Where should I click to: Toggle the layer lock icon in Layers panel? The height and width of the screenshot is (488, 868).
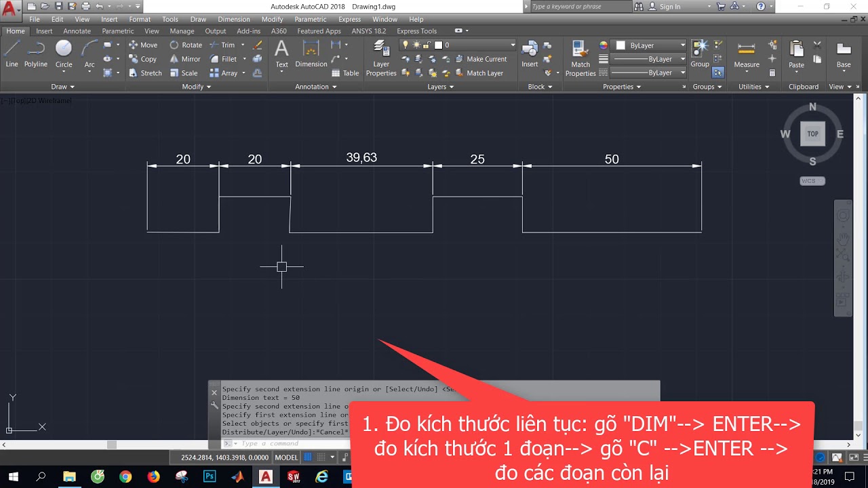tap(426, 45)
